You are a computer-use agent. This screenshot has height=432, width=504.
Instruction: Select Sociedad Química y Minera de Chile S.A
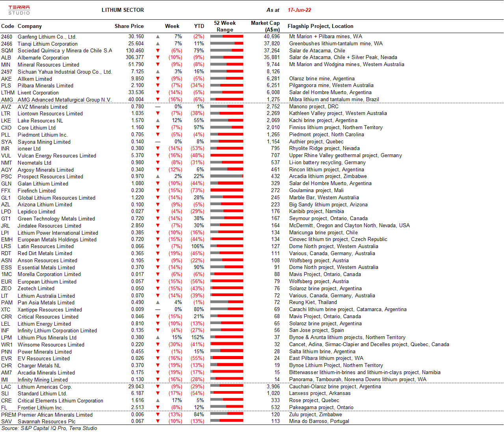click(65, 51)
